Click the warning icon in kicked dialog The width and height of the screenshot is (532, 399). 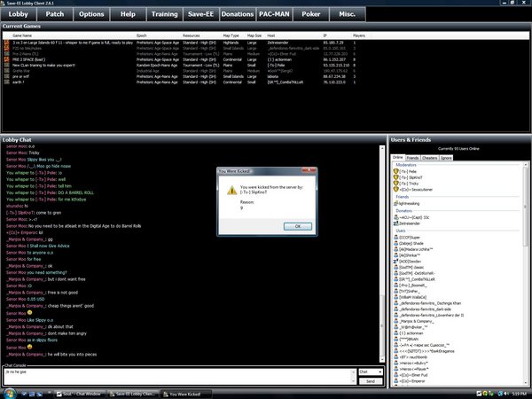233,190
